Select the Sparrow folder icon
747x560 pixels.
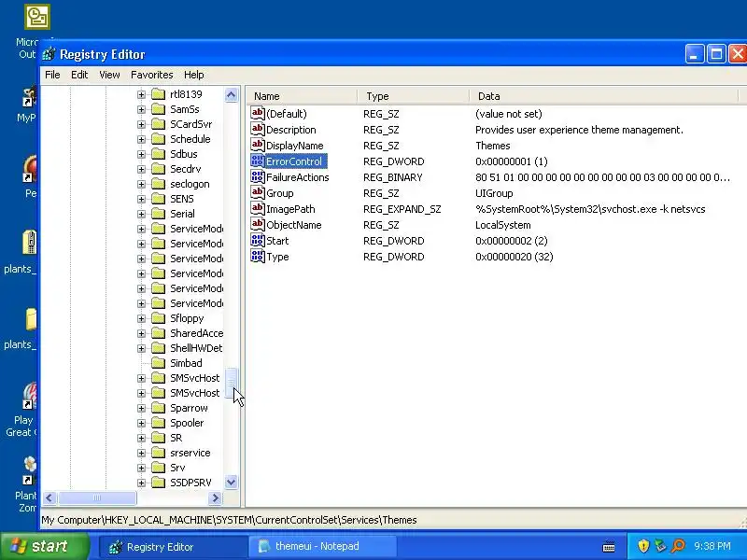[x=158, y=408]
